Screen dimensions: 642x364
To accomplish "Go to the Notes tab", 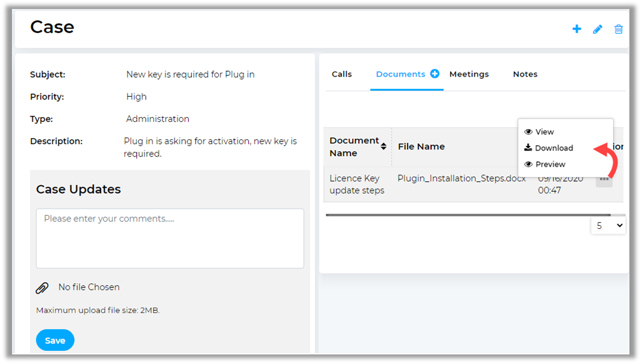I will [x=525, y=74].
